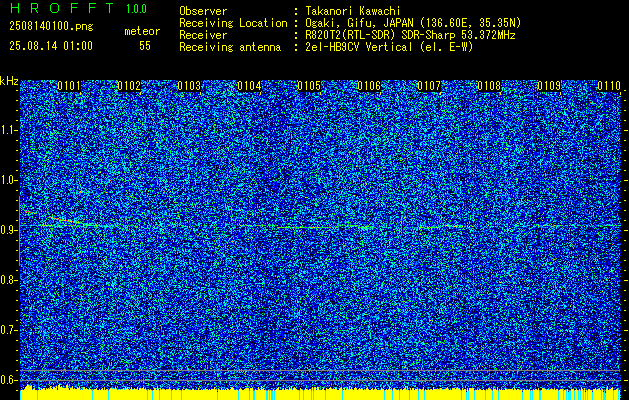Click the 0.9 kHz axis label
Image resolution: width=629 pixels, height=400 pixels.
tap(8, 230)
